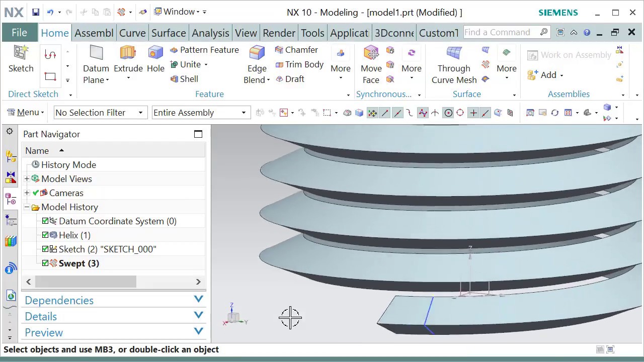
Task: Open the resource bar settings gear
Action: coord(10,132)
